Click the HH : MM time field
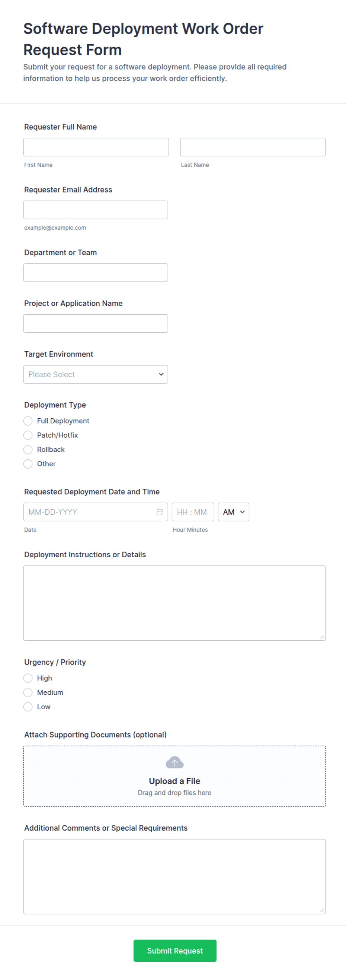Viewport: 346px width, 980px height. pos(193,512)
